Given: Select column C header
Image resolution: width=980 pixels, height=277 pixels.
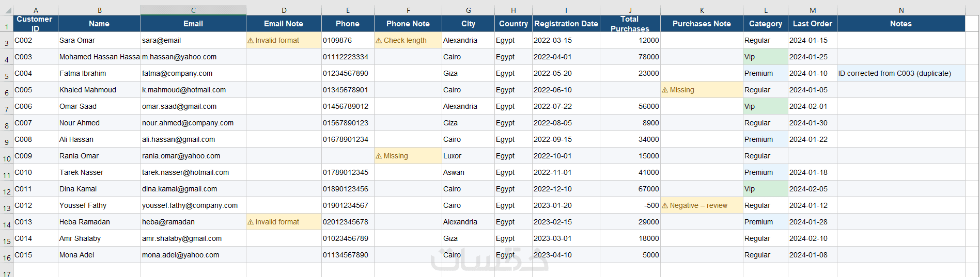Looking at the screenshot, I should click(193, 10).
